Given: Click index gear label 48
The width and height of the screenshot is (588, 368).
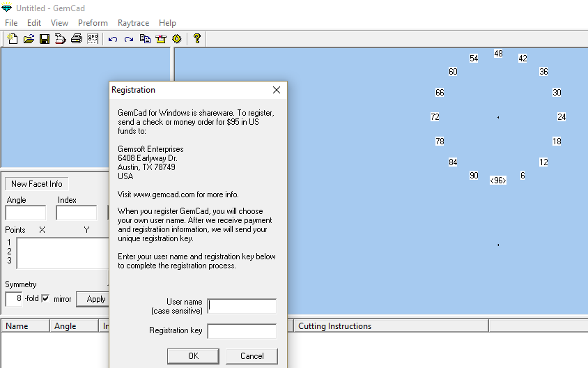Looking at the screenshot, I should click(x=498, y=54).
